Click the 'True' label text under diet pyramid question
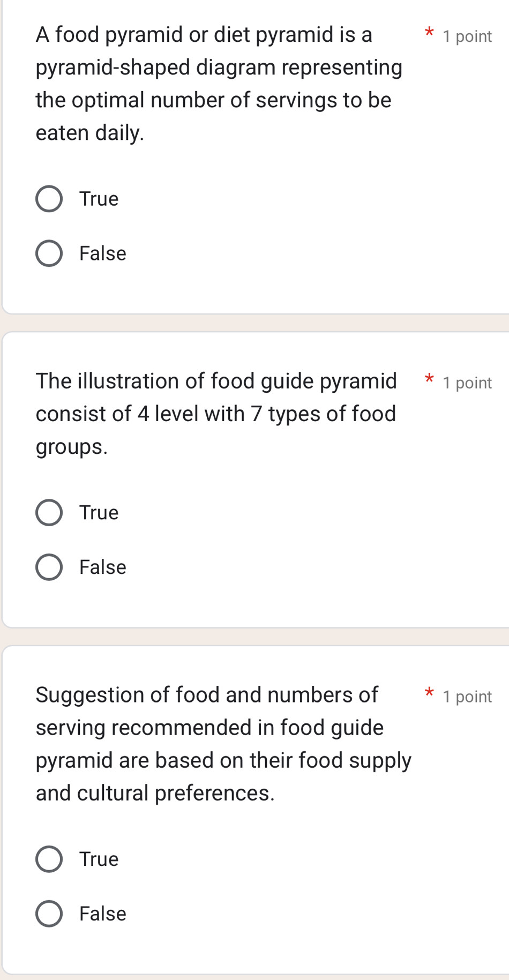 click(x=99, y=199)
